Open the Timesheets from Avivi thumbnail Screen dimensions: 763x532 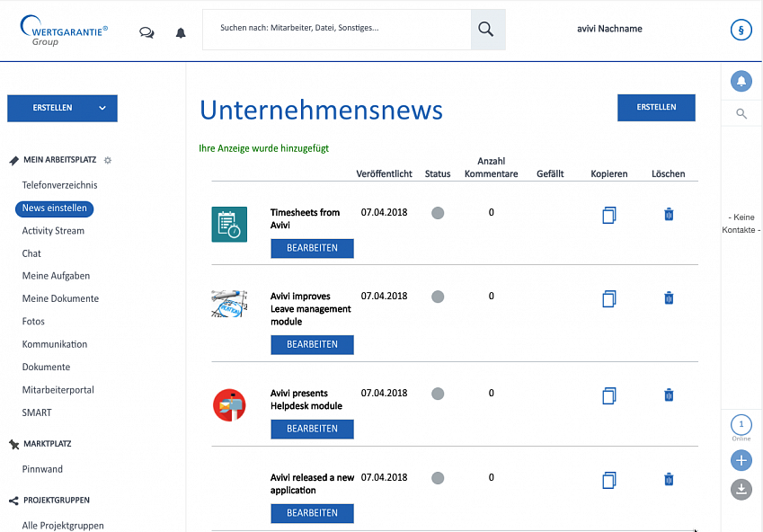229,225
